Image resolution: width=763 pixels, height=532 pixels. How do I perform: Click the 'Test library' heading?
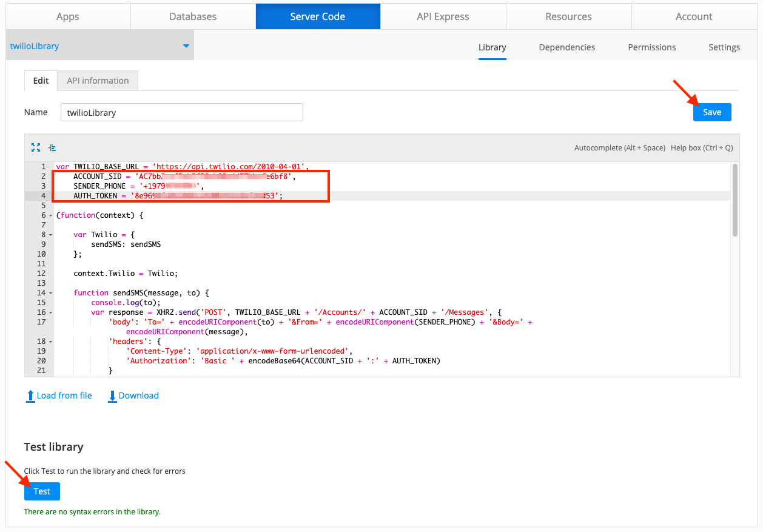53,447
